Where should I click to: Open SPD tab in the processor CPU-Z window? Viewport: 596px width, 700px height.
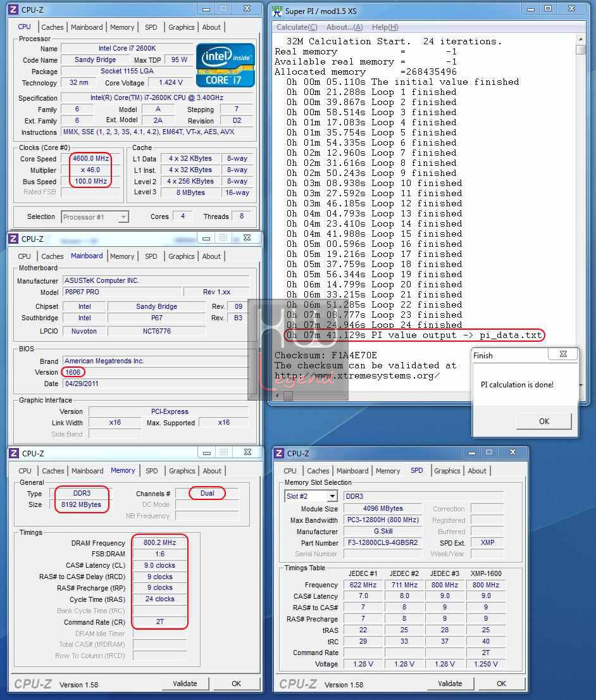pyautogui.click(x=151, y=27)
